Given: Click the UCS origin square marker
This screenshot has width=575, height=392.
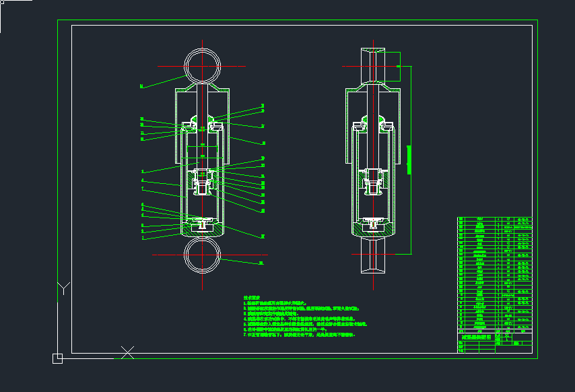Looking at the screenshot, I should click(x=57, y=358).
